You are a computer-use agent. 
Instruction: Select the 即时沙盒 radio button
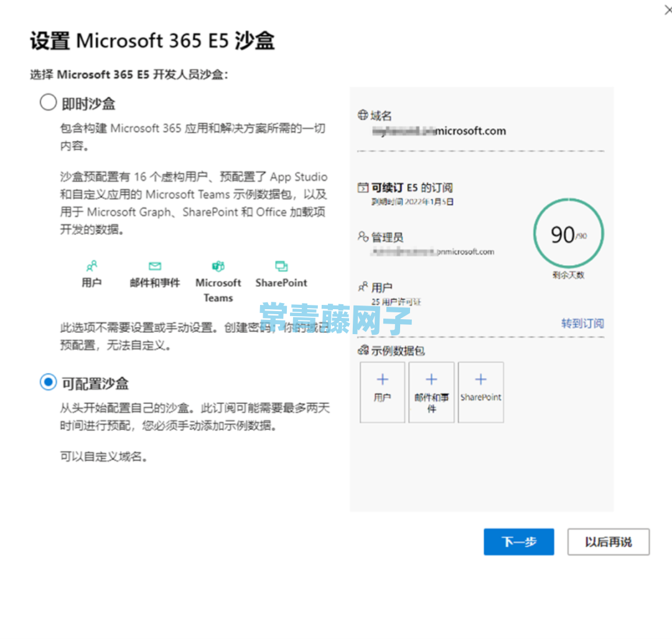48,103
